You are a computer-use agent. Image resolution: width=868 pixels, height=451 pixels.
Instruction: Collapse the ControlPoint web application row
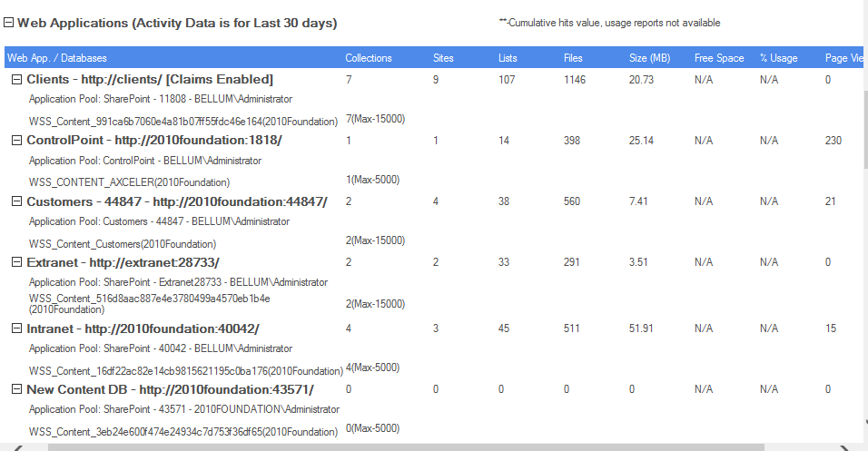coord(16,141)
